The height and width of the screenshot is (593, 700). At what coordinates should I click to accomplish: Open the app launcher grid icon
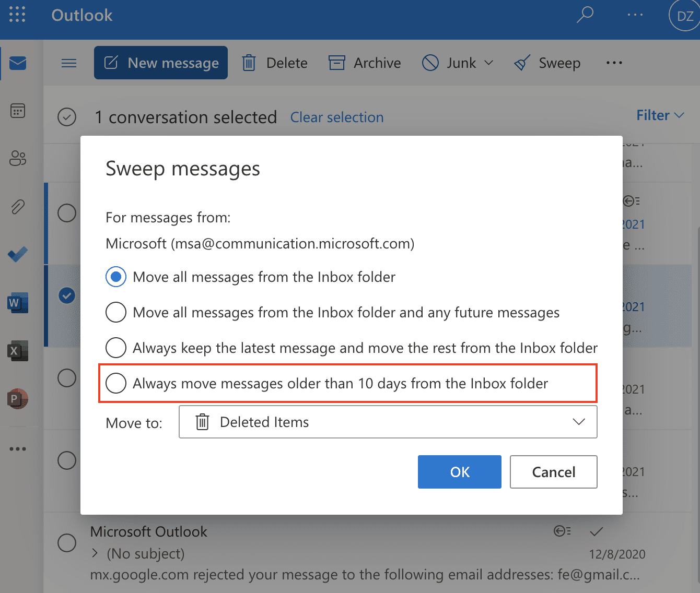coord(17,15)
